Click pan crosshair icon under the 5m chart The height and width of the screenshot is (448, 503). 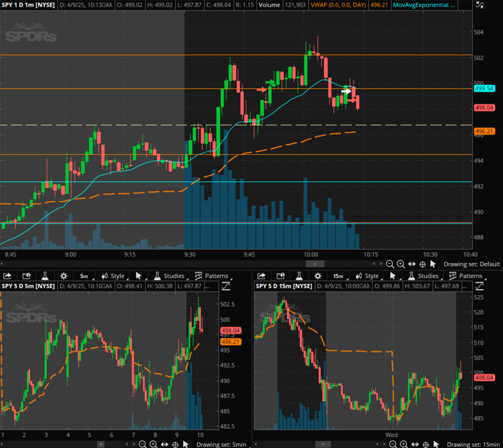[175, 444]
